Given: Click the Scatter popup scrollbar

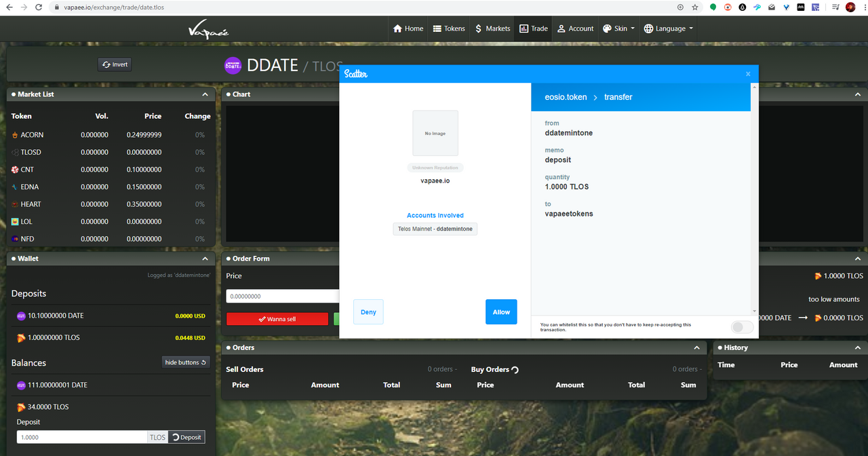Looking at the screenshot, I should point(754,199).
